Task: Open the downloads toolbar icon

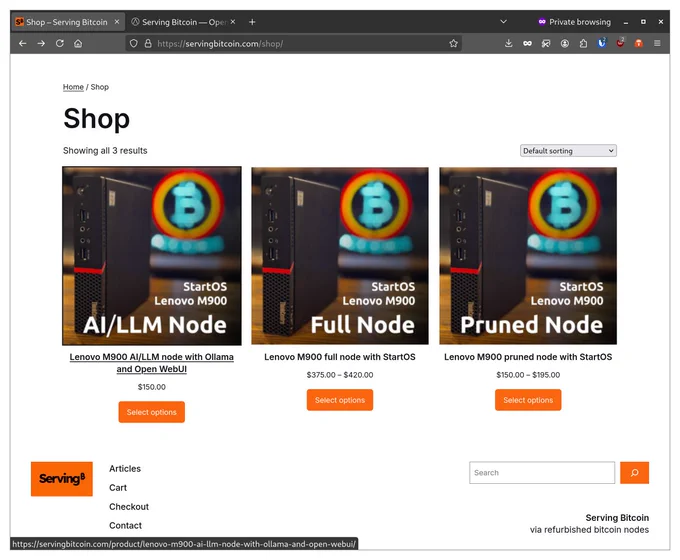Action: 509,43
